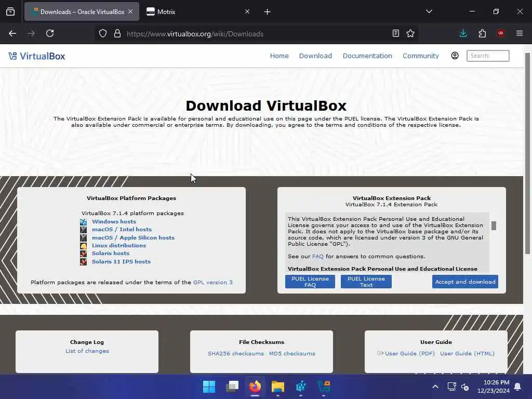This screenshot has height=399, width=532.
Task: Open the list all tabs dropdown
Action: (429, 11)
